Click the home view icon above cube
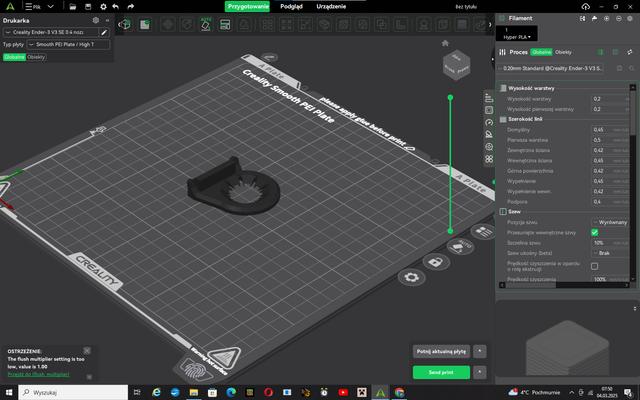Image resolution: width=640 pixels, height=400 pixels. point(445,43)
